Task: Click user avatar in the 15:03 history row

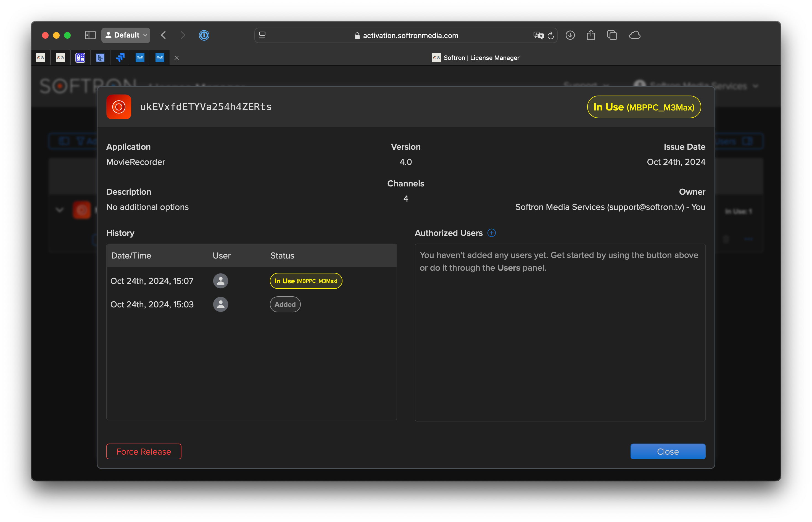Action: click(x=221, y=304)
